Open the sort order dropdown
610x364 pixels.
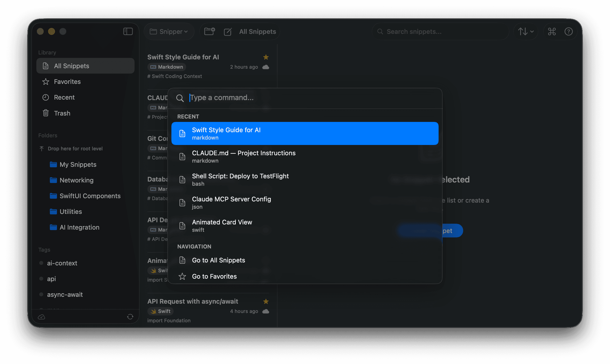tap(525, 31)
